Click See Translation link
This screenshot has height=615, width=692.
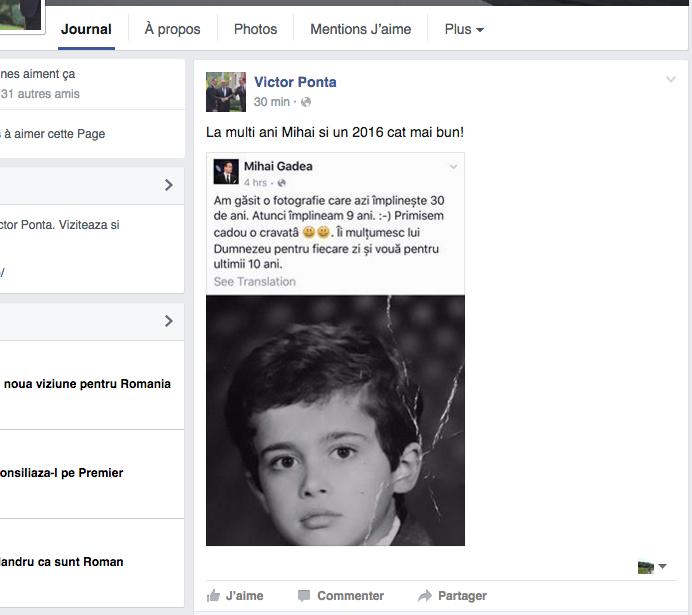[x=254, y=282]
